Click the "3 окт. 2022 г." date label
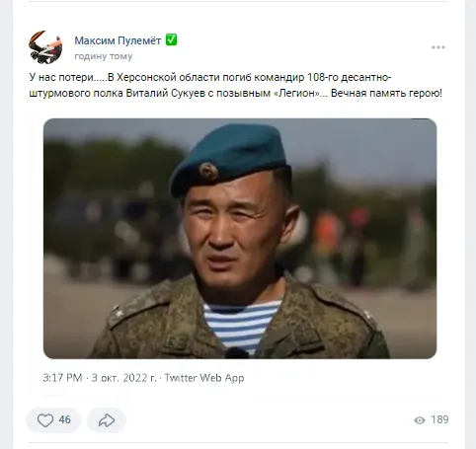This screenshot has width=476, height=449. pyautogui.click(x=123, y=378)
